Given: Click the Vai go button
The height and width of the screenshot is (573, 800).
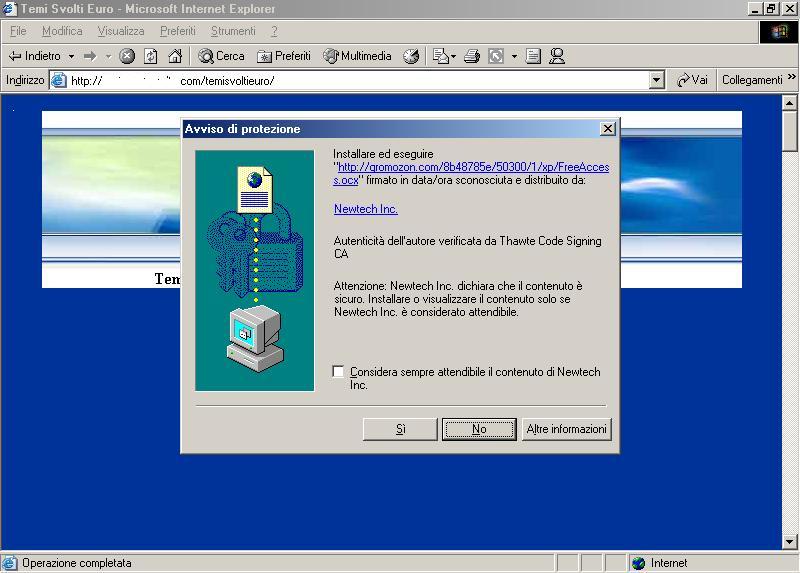Looking at the screenshot, I should pos(692,80).
